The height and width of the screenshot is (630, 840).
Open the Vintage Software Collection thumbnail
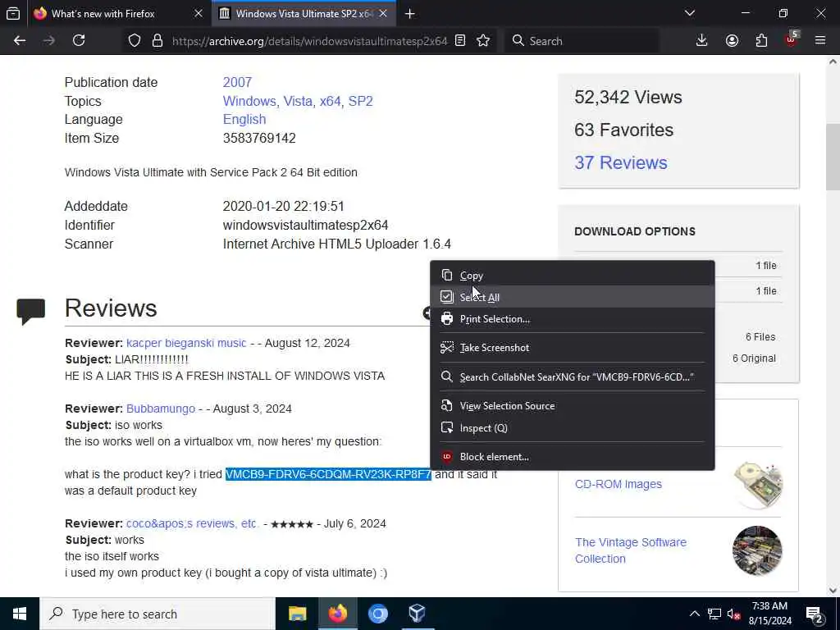coord(757,550)
